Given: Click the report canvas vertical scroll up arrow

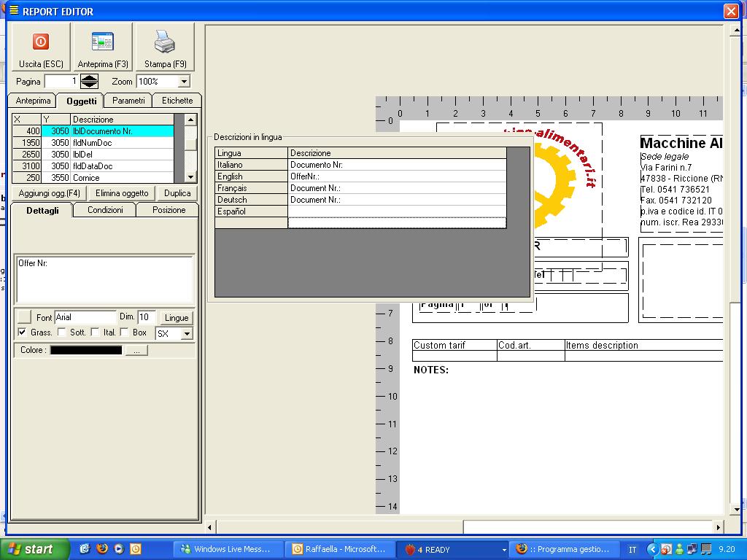Looking at the screenshot, I should 735,31.
